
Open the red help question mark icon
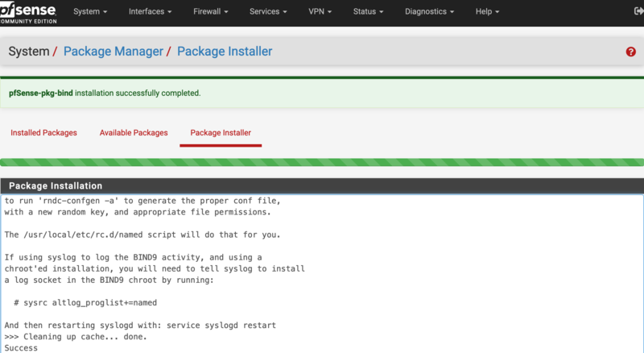tap(630, 52)
